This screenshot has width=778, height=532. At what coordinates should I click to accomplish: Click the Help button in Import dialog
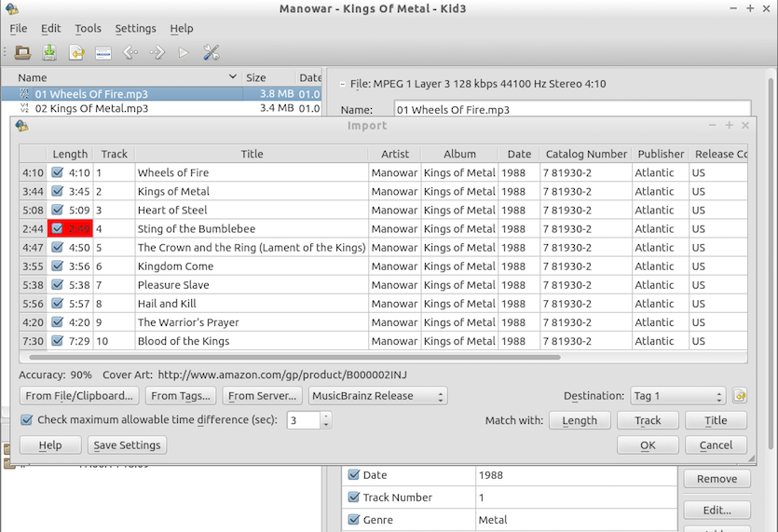50,445
